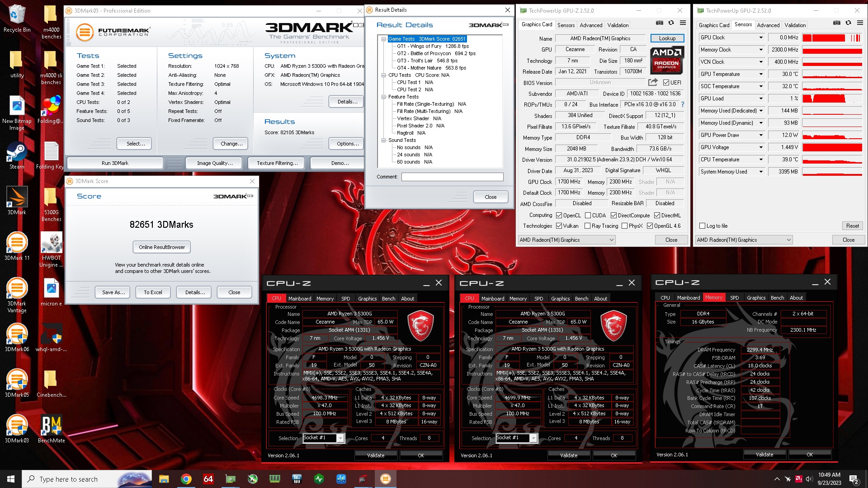Open the GPU Load sensor dropdown

(761, 99)
